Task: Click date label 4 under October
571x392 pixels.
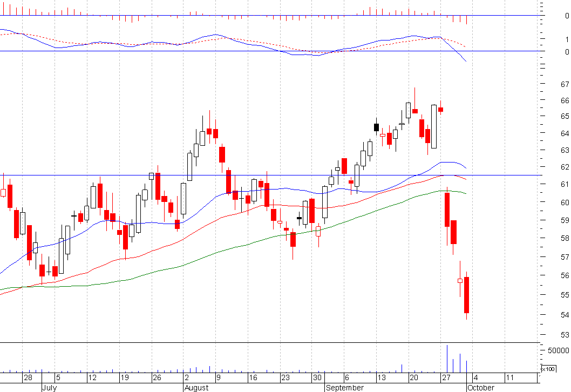Action: coord(476,377)
